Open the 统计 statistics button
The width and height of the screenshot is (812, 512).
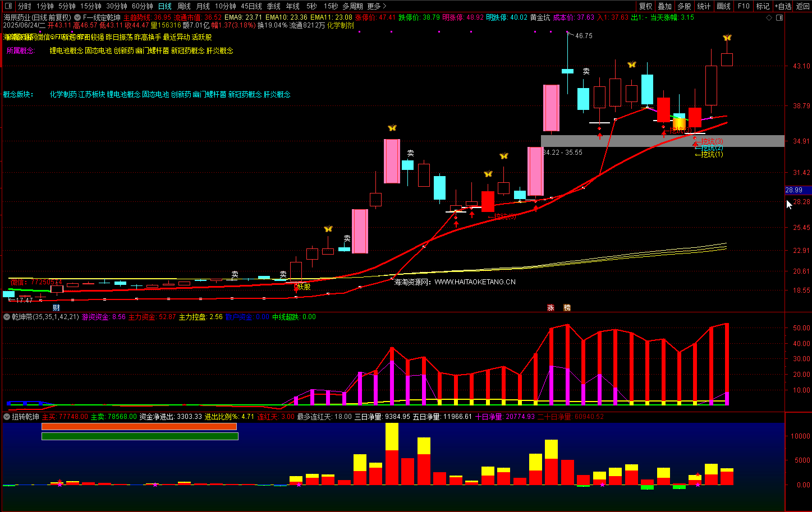tap(704, 6)
